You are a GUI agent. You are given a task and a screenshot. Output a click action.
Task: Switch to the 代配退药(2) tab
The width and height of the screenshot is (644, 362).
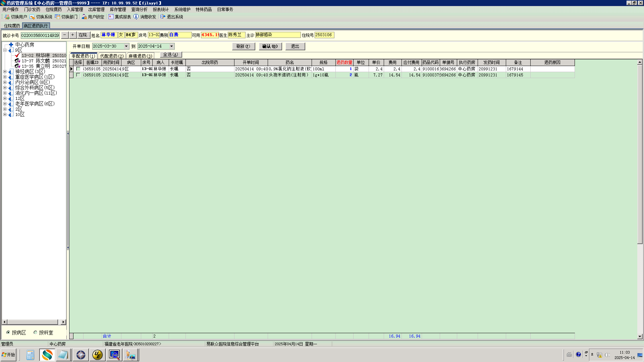pos(112,56)
